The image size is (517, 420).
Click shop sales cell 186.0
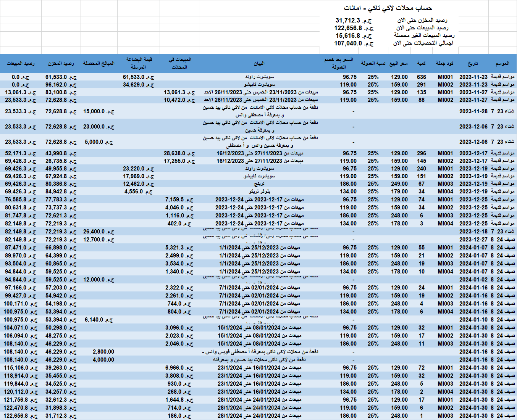tap(179, 415)
